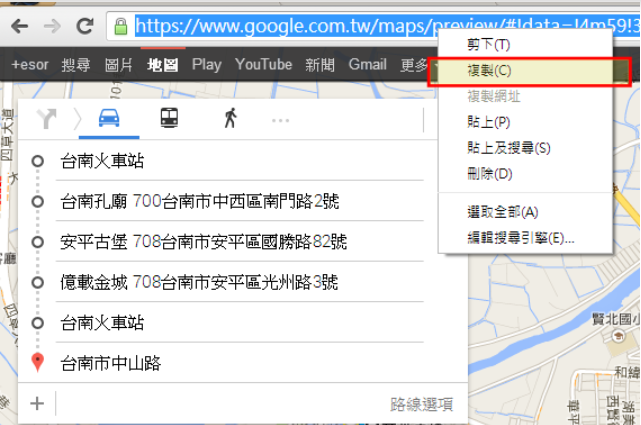Image resolution: width=641 pixels, height=425 pixels.
Task: Click the 台南孔廟 waypoint field
Action: (240, 202)
